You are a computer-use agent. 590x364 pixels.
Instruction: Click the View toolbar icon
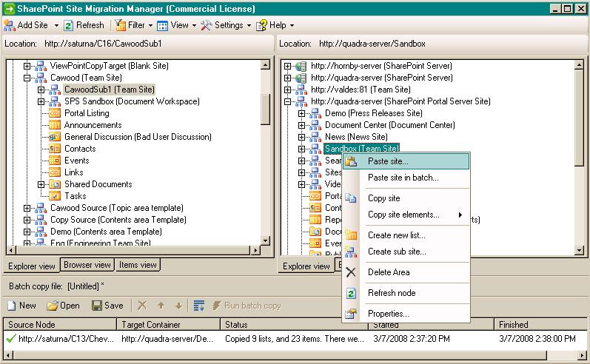click(x=163, y=26)
